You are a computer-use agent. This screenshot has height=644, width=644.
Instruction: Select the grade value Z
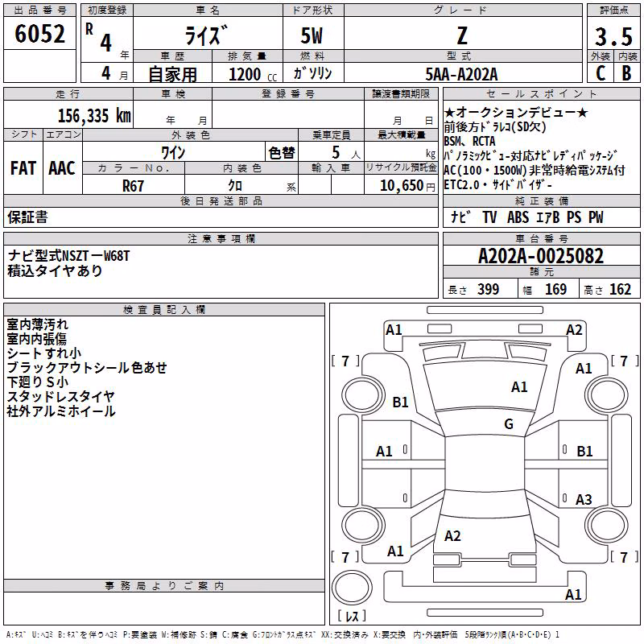(x=462, y=35)
